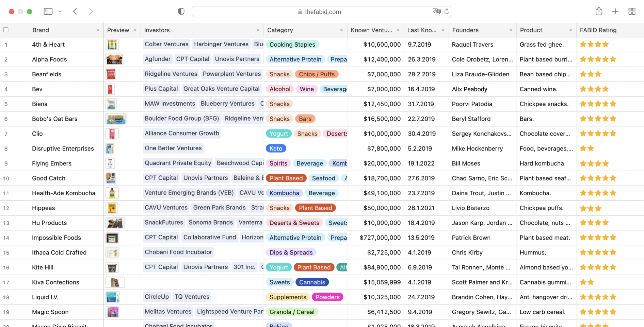Open the Biena preview thumbnail
The image size is (644, 327).
(111, 104)
